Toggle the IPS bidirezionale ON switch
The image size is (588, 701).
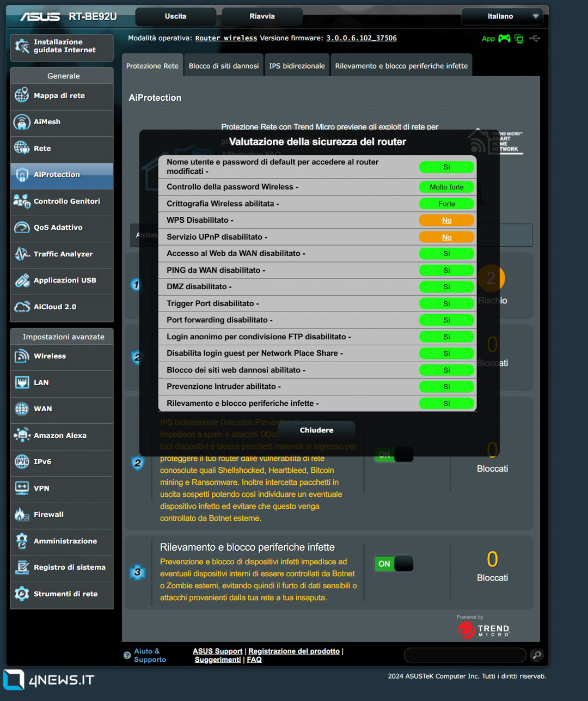click(x=394, y=454)
